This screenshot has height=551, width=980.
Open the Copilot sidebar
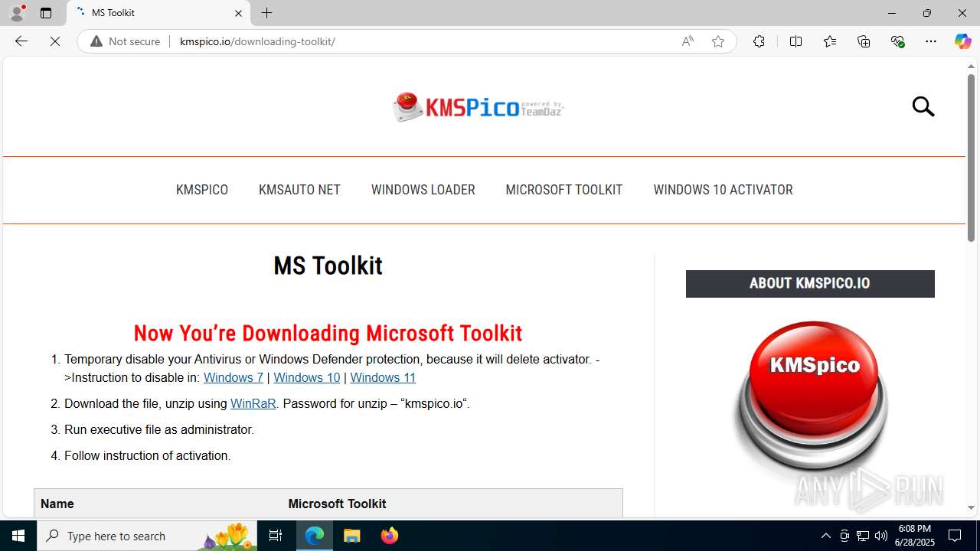(x=962, y=41)
